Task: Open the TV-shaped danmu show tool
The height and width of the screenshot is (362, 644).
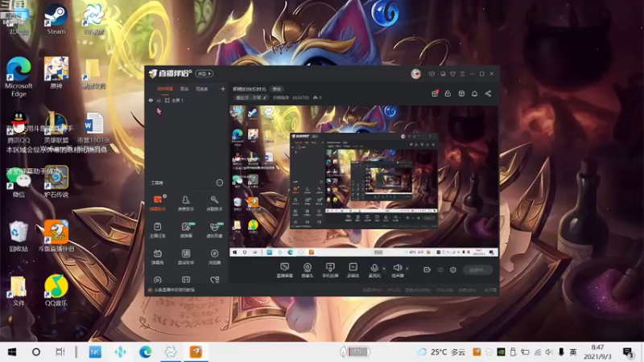Action: 157,257
